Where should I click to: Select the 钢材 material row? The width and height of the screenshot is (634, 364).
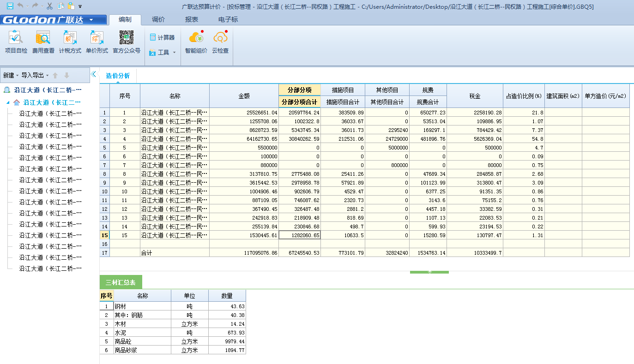pyautogui.click(x=173, y=306)
